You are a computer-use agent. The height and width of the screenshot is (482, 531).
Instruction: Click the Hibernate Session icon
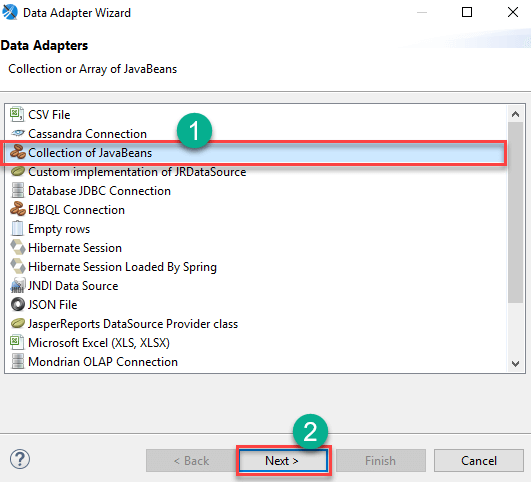18,247
